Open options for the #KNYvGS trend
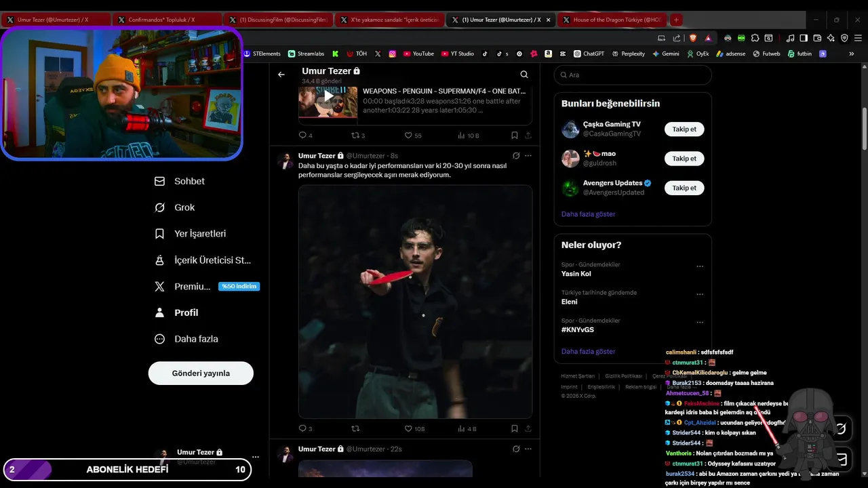The width and height of the screenshot is (868, 488). pyautogui.click(x=700, y=322)
